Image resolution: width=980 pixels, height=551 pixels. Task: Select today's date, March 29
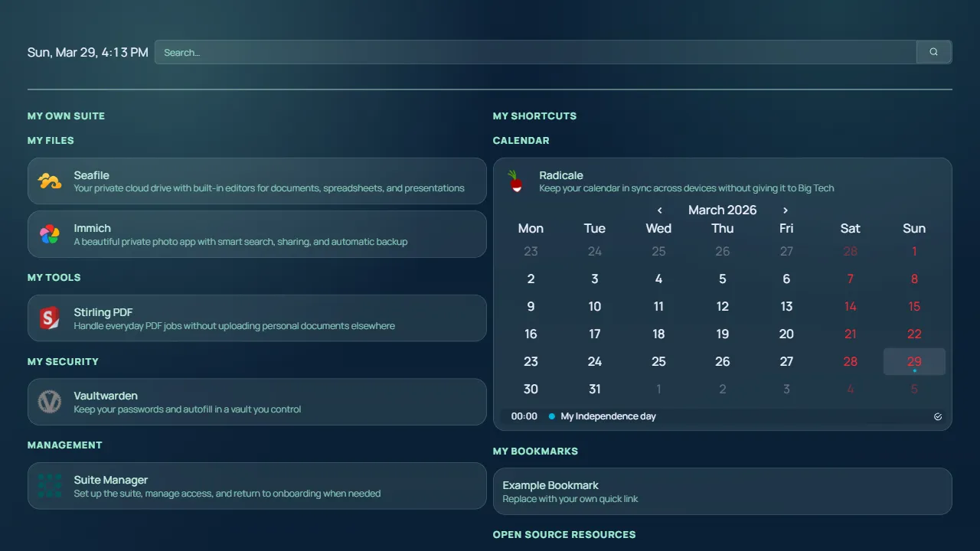pyautogui.click(x=914, y=361)
